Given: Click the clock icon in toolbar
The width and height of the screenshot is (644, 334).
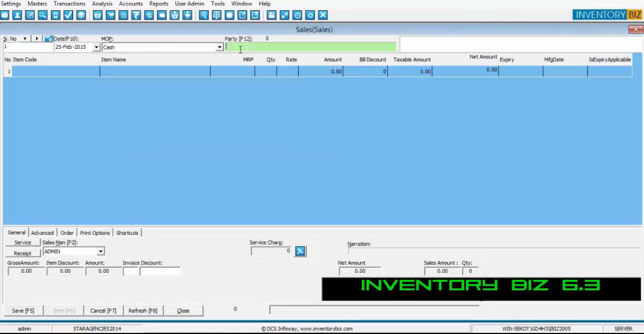Looking at the screenshot, I should [x=298, y=15].
